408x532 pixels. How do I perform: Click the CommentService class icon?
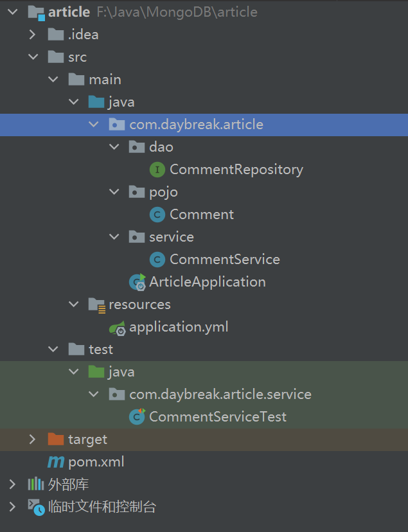157,260
